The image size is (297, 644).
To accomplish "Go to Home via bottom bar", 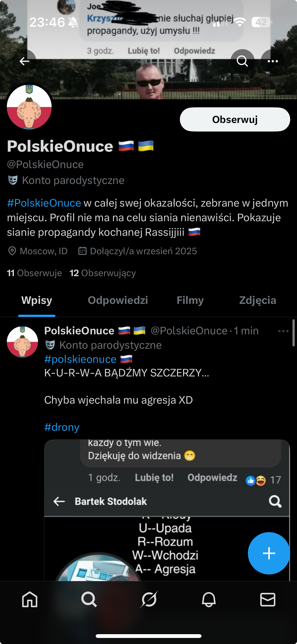I will coord(30,599).
